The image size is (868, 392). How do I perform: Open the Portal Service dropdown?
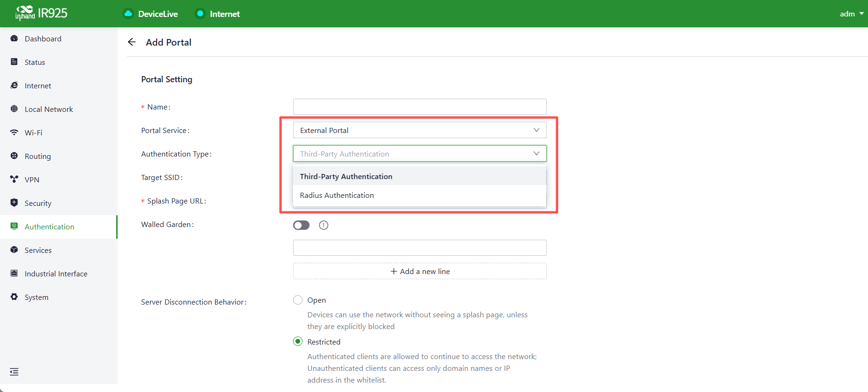420,130
